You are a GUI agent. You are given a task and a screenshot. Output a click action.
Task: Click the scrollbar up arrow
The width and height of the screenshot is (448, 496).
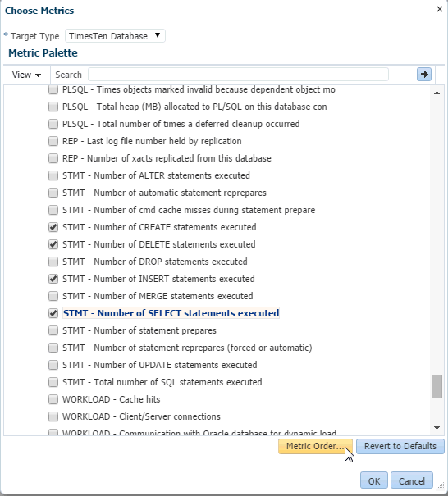point(437,93)
